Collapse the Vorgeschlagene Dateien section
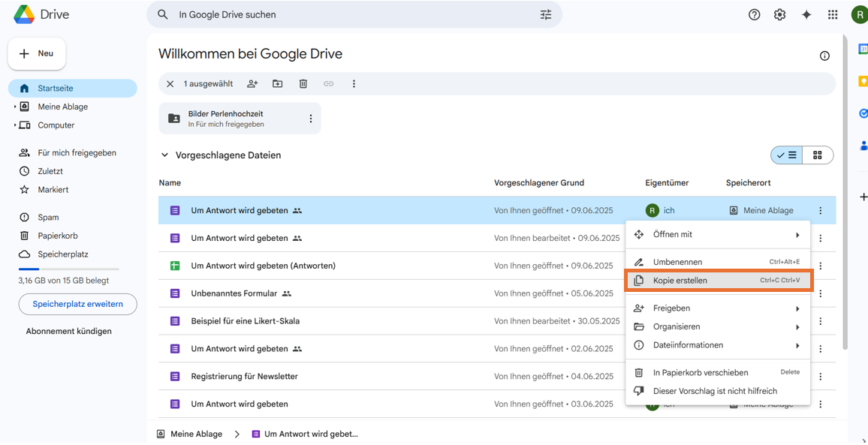The width and height of the screenshot is (868, 445). tap(165, 155)
